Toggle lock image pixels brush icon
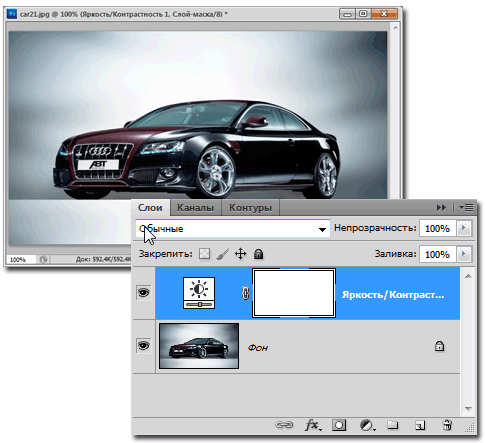 coord(222,254)
